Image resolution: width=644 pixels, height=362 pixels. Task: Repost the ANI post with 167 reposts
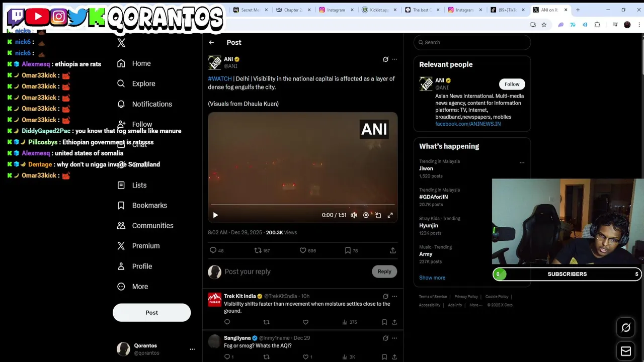point(262,250)
